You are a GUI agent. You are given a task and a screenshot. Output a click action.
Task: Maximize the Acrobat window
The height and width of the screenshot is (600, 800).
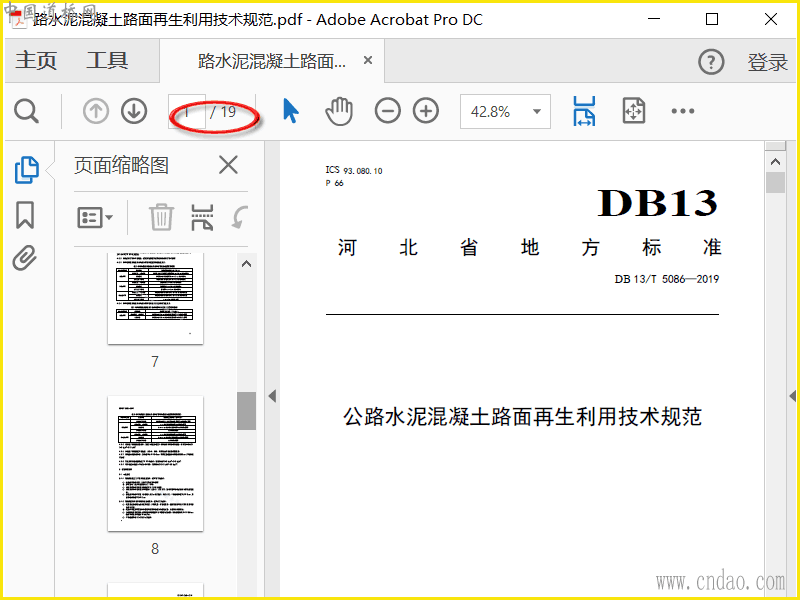pos(712,19)
